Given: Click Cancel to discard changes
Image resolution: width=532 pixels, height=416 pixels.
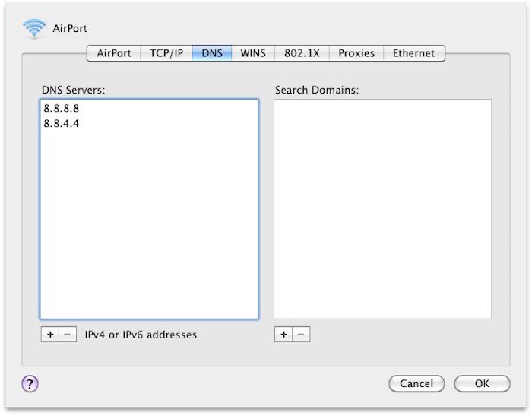Looking at the screenshot, I should (x=416, y=383).
